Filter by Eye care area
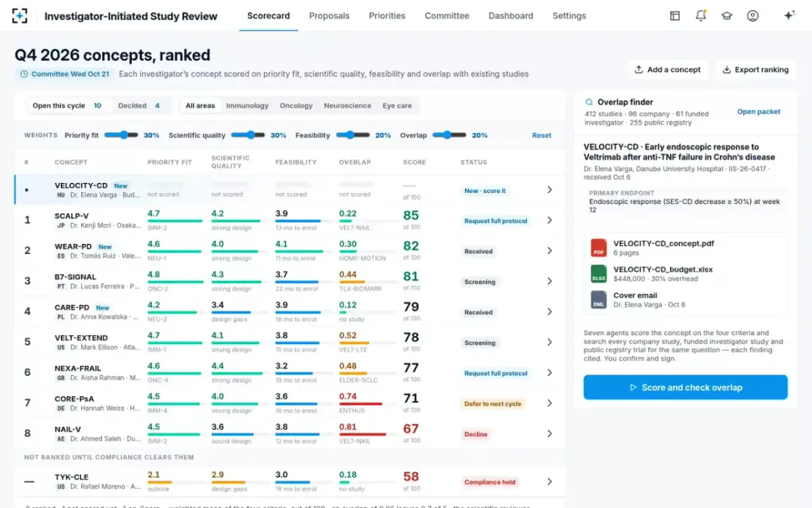Image resolution: width=812 pixels, height=508 pixels. [x=397, y=106]
